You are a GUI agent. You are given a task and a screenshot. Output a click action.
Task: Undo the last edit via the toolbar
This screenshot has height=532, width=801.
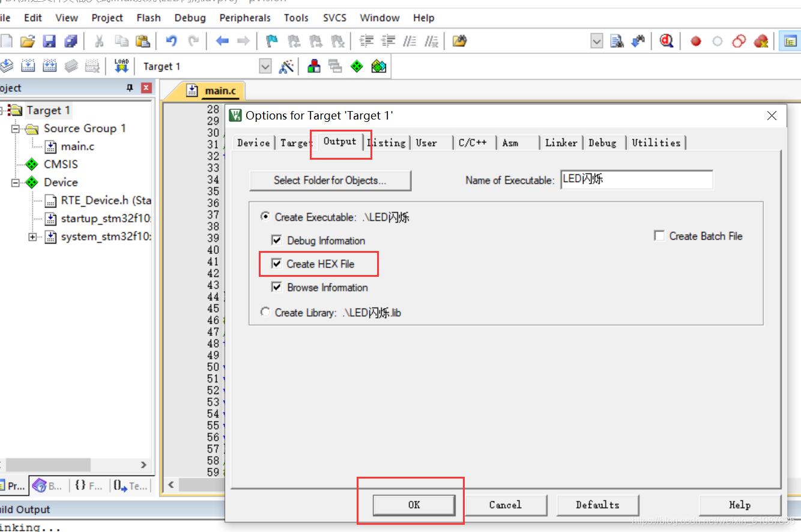pyautogui.click(x=172, y=41)
